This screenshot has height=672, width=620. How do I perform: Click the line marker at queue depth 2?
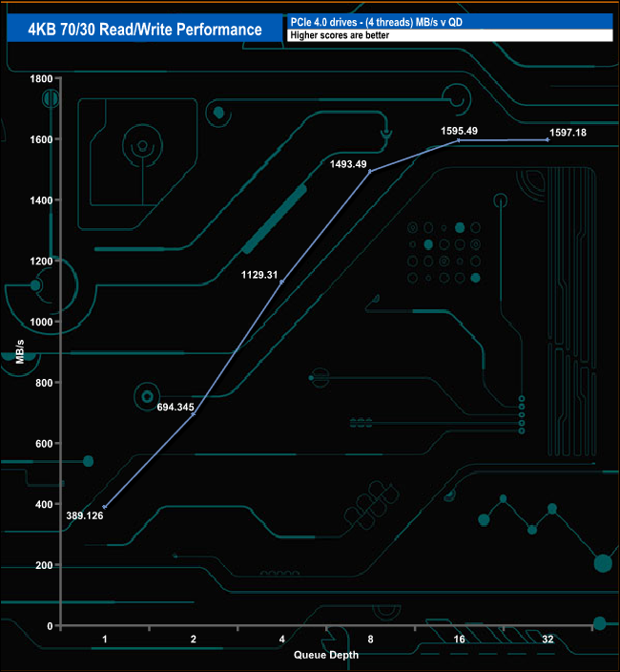(193, 414)
